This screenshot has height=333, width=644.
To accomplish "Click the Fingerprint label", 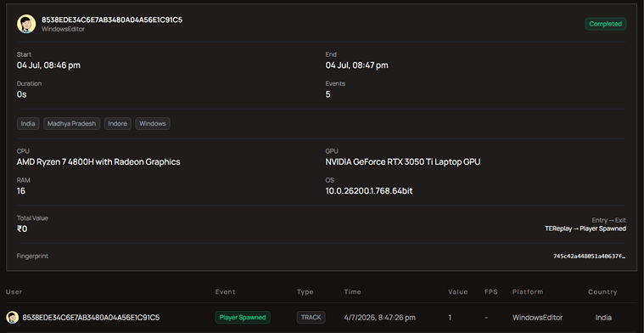I will [32, 257].
